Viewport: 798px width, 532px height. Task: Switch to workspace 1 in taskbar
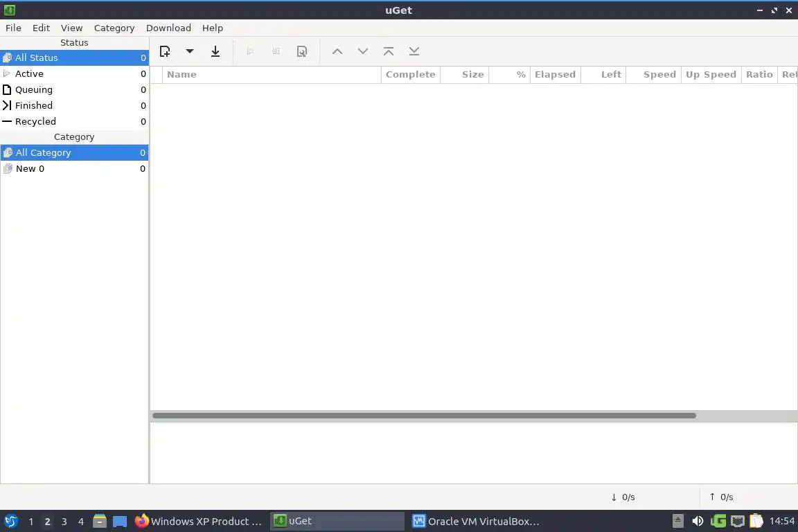coord(31,522)
